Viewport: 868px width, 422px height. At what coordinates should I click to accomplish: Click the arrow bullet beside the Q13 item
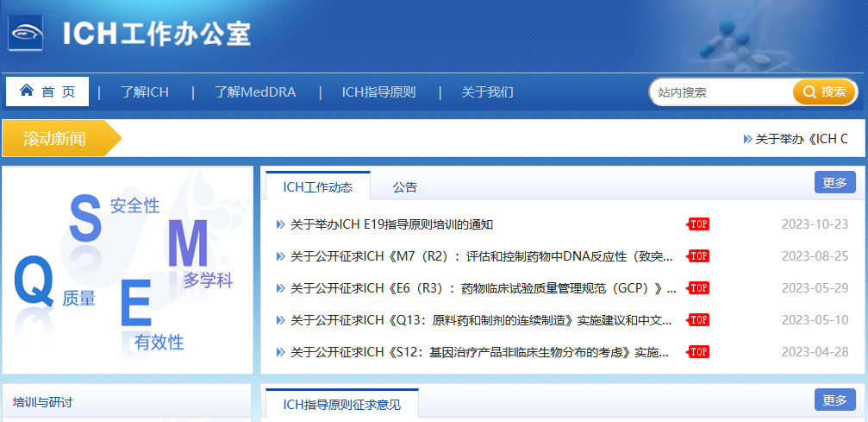(280, 320)
